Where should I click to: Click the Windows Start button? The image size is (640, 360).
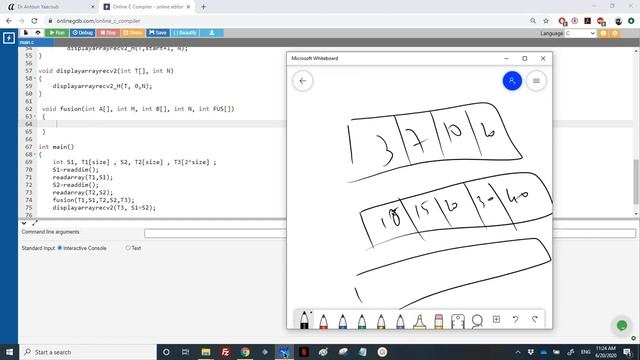pos(9,352)
